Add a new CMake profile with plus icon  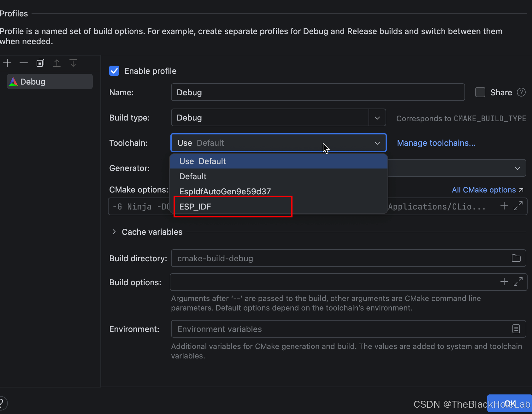[x=7, y=63]
